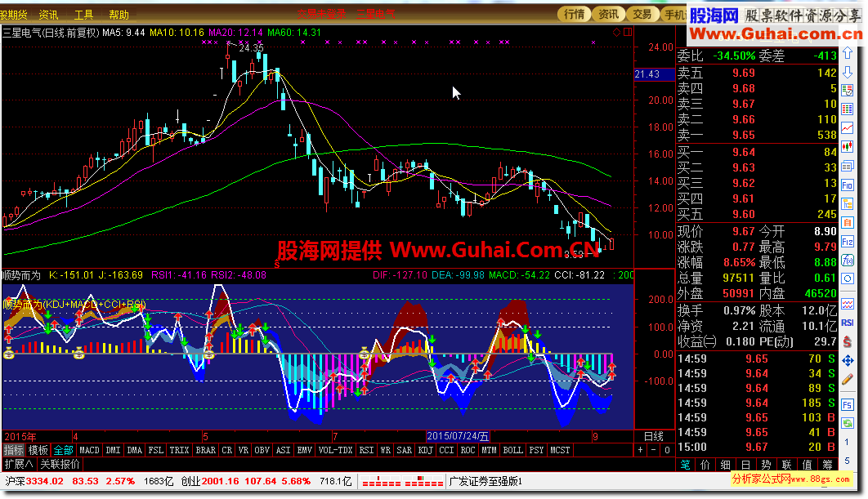Screen dimensions: 868x499
Task: Select the 模板 tab
Action: click(38, 450)
